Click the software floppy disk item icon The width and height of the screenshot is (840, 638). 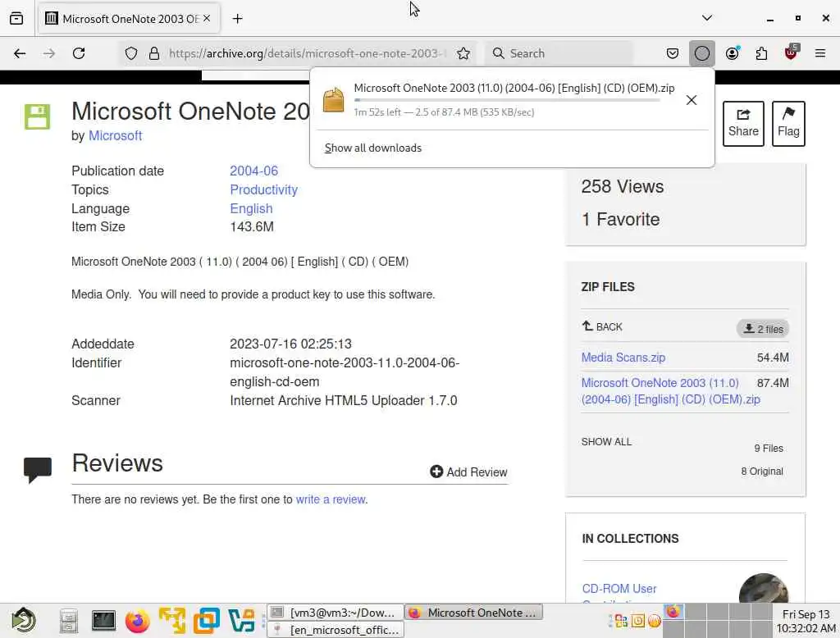38,116
